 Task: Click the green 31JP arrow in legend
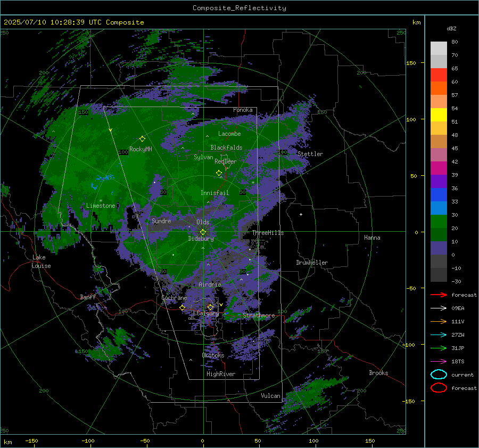pyautogui.click(x=439, y=348)
